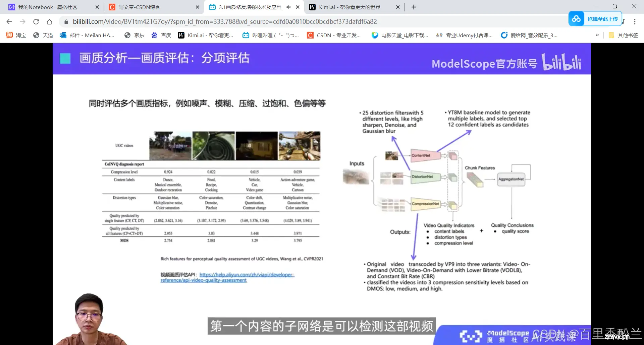Close the Kimi.ai tab

coord(398,7)
